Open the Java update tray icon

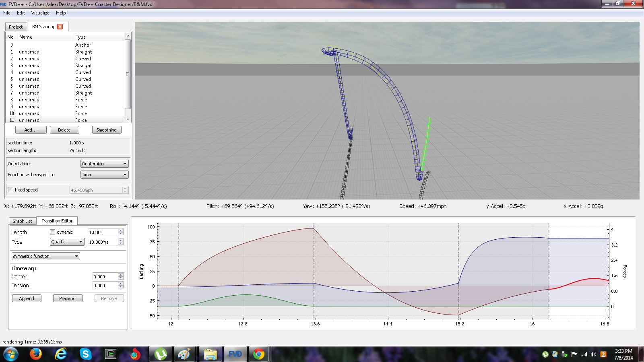click(x=603, y=354)
